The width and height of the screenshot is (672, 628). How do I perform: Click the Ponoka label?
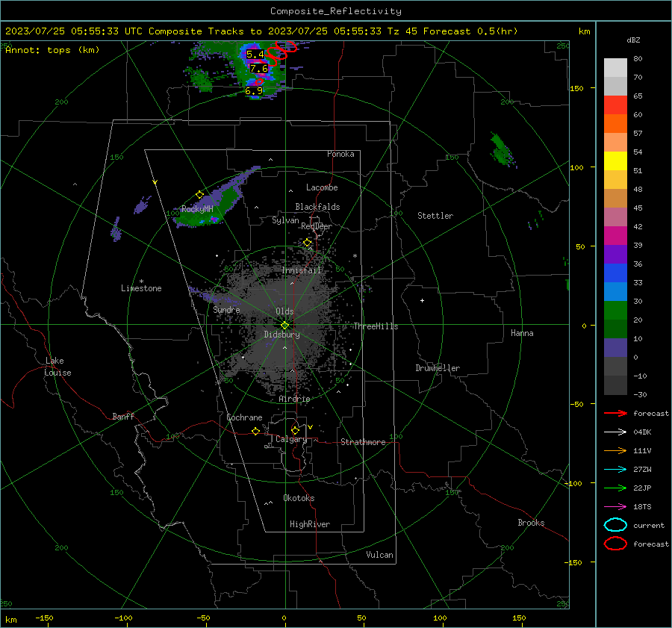[x=340, y=154]
